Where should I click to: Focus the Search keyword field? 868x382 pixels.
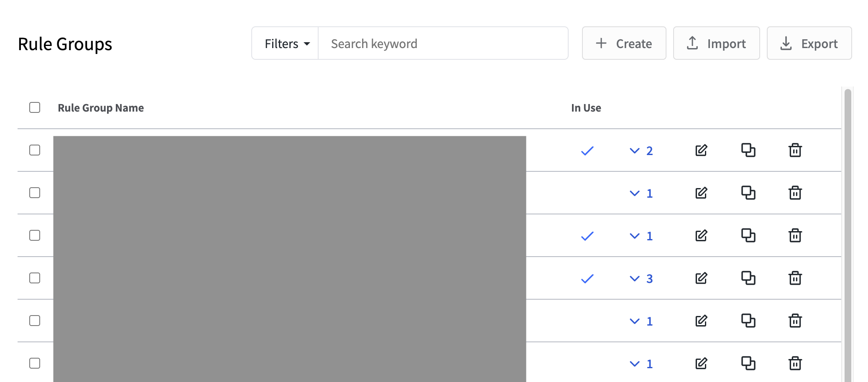click(x=443, y=43)
